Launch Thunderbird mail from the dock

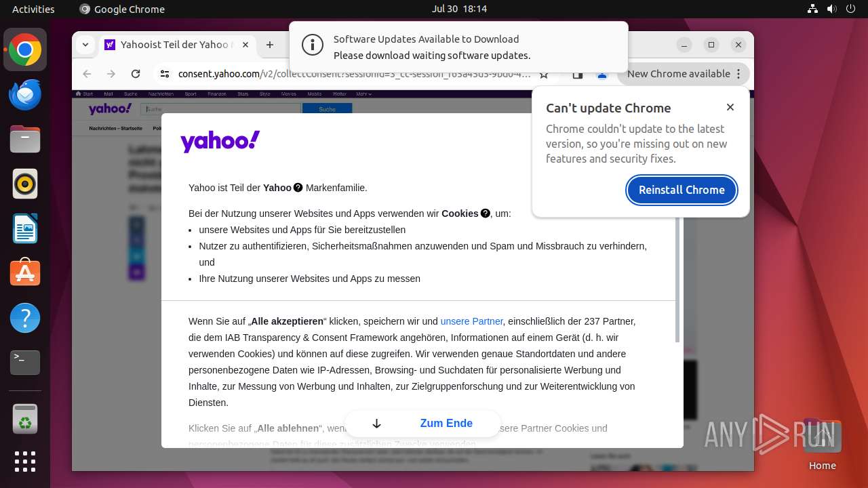point(25,95)
